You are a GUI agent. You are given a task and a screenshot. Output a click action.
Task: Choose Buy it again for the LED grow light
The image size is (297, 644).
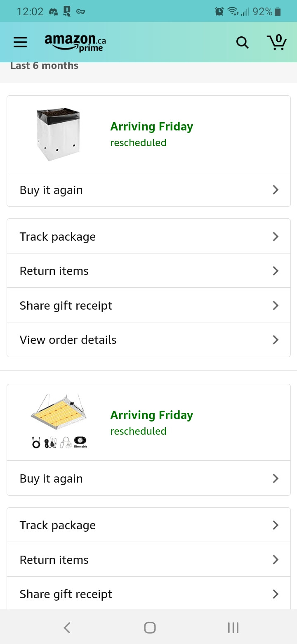click(51, 478)
